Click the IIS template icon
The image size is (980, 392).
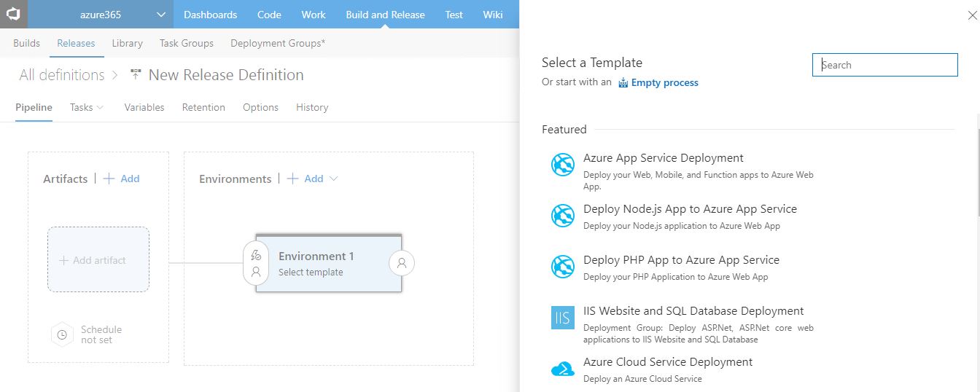pyautogui.click(x=563, y=318)
